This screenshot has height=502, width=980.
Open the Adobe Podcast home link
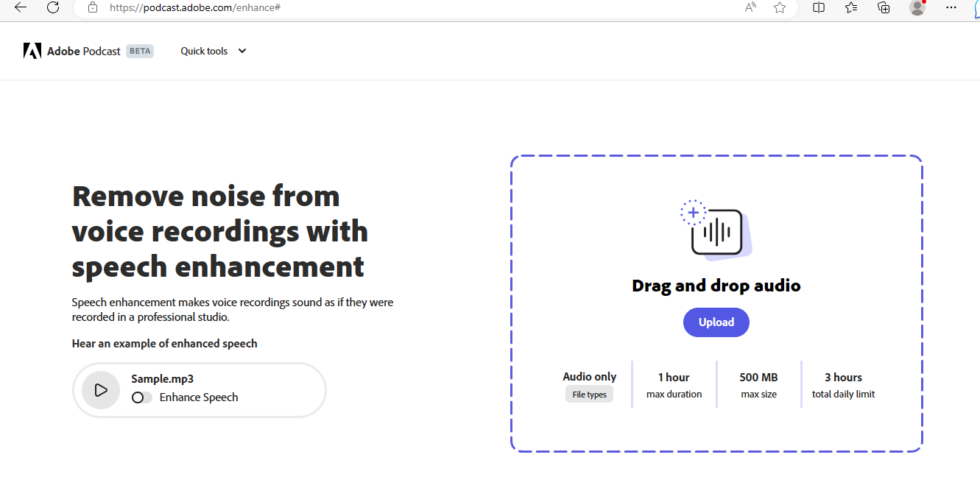[x=83, y=52]
